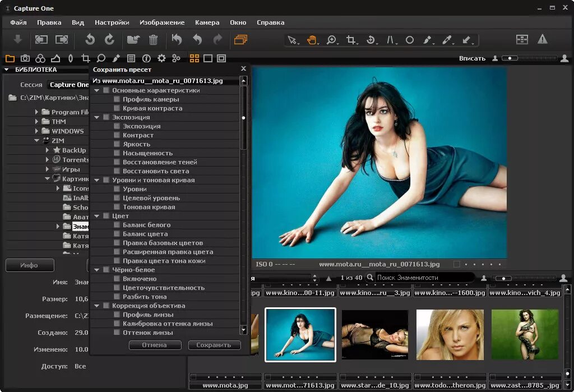Image resolution: width=574 pixels, height=392 pixels.
Task: Open the Справка menu
Action: [271, 22]
